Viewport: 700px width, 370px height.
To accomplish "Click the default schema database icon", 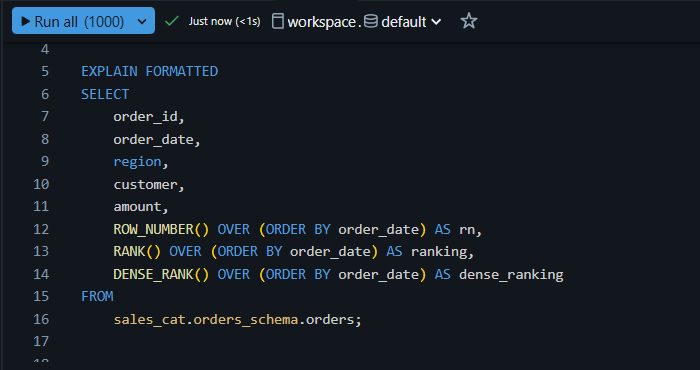I will [x=371, y=21].
